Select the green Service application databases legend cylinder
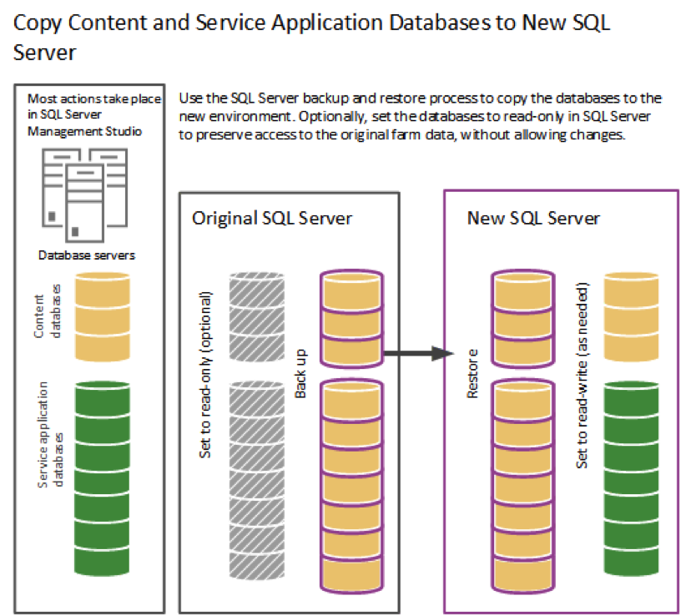The width and height of the screenshot is (681, 616). click(x=104, y=469)
